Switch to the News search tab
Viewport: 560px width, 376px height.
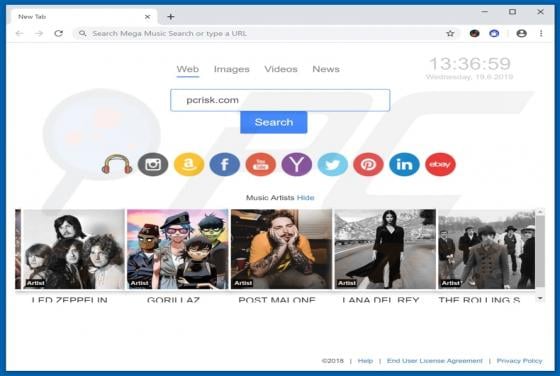pyautogui.click(x=326, y=69)
